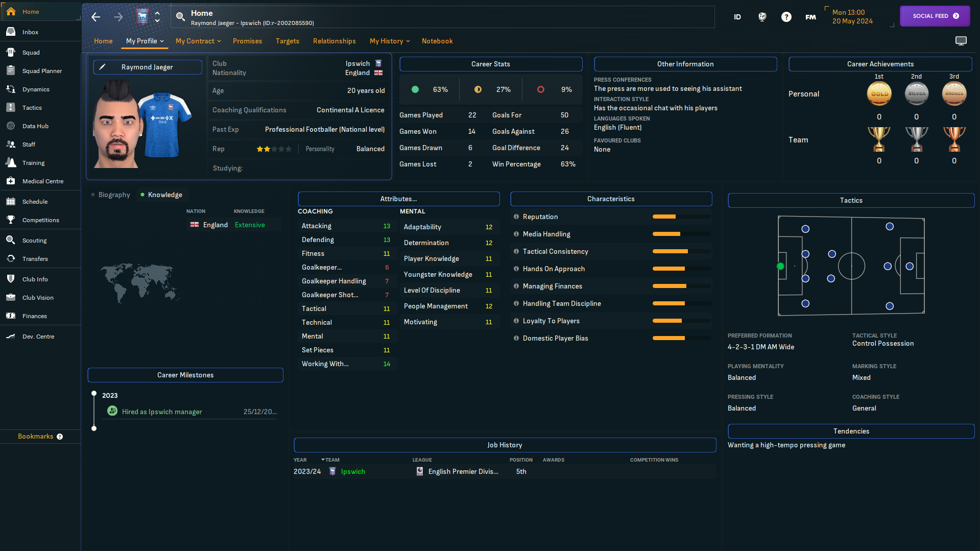The image size is (980, 551).
Task: Open the Home tab
Action: 103,41
